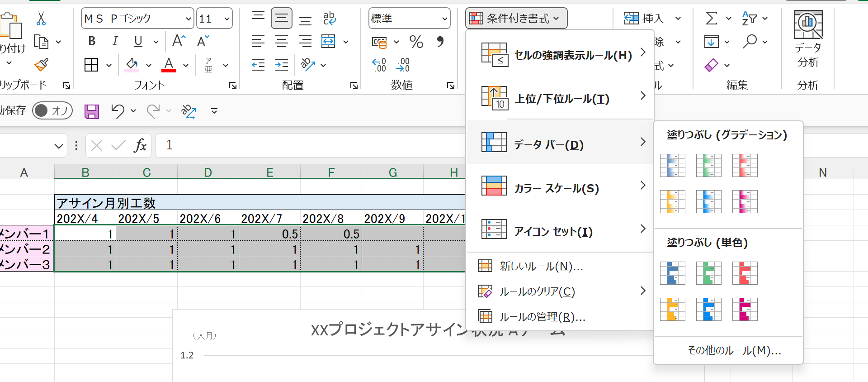Toggle the underline formatting button
The width and height of the screenshot is (868, 382).
tap(138, 41)
